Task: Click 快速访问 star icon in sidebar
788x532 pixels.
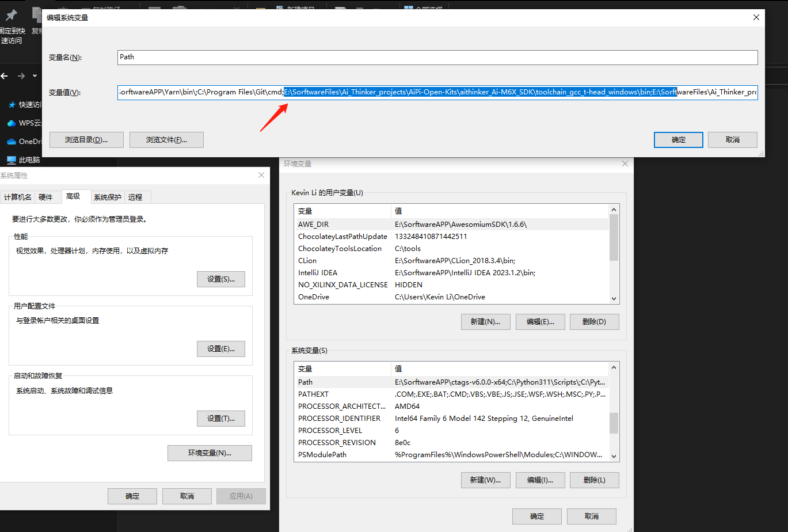Action: tap(12, 105)
